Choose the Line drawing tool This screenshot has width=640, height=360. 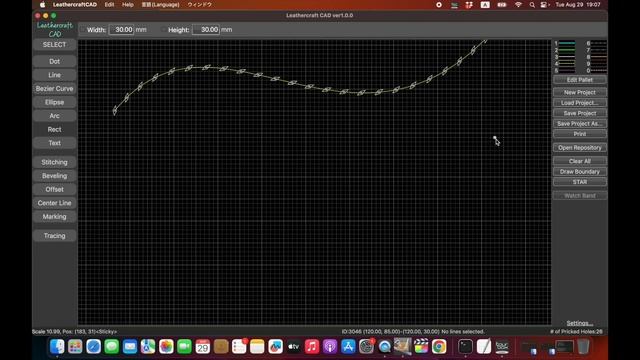coord(54,75)
